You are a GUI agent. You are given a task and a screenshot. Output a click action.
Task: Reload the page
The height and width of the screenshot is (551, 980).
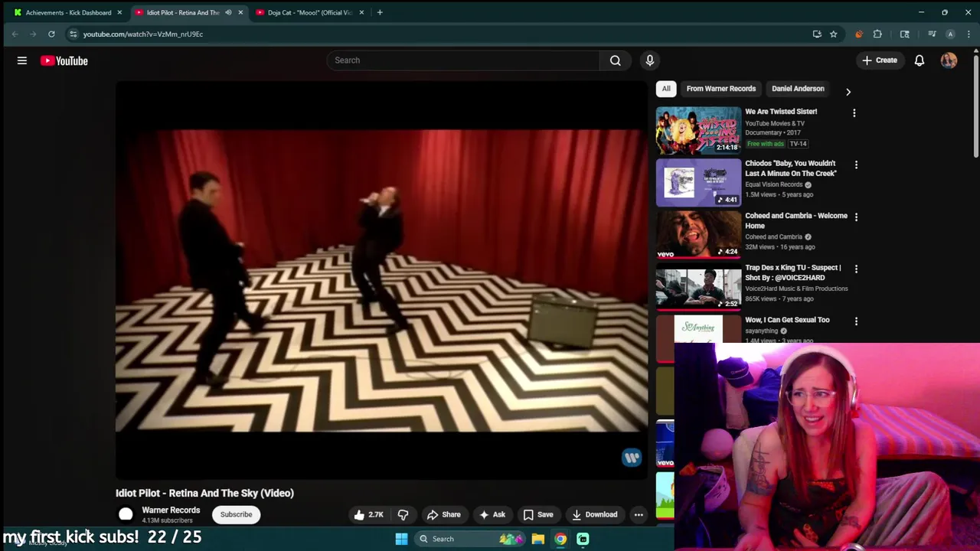click(51, 34)
